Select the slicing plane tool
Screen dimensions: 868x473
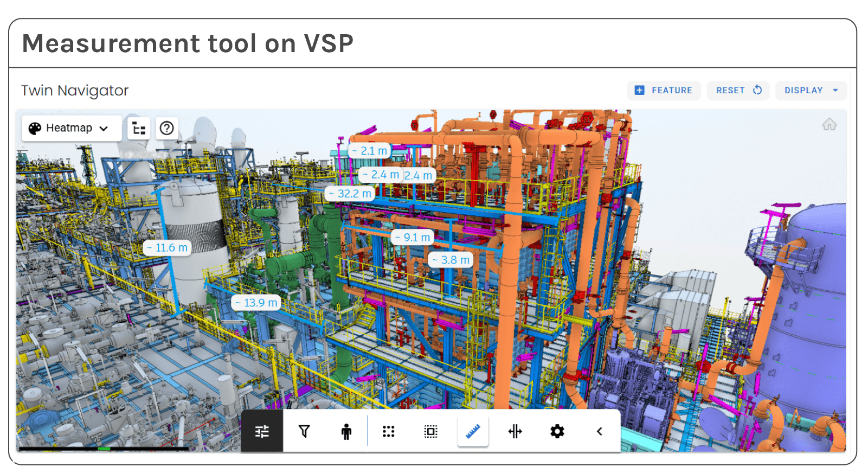(x=515, y=431)
